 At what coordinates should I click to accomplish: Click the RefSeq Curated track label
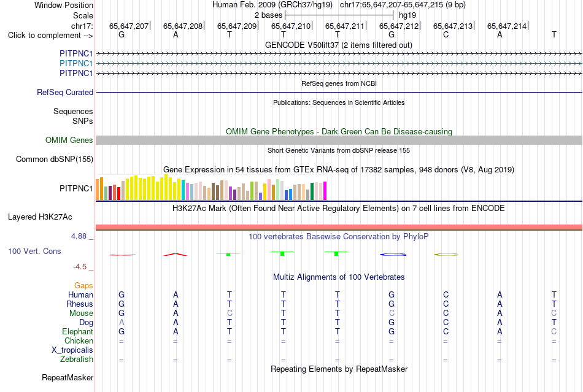pos(65,92)
